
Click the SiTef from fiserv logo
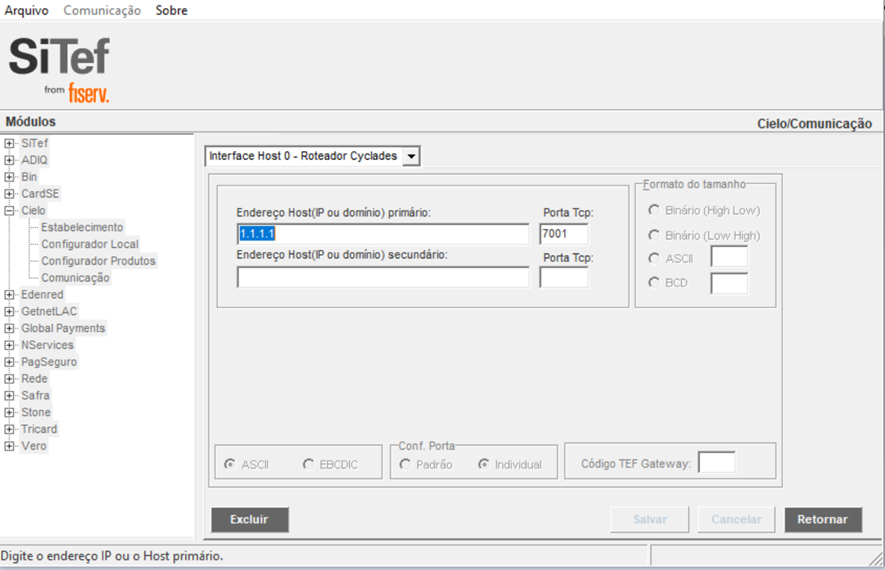point(59,69)
